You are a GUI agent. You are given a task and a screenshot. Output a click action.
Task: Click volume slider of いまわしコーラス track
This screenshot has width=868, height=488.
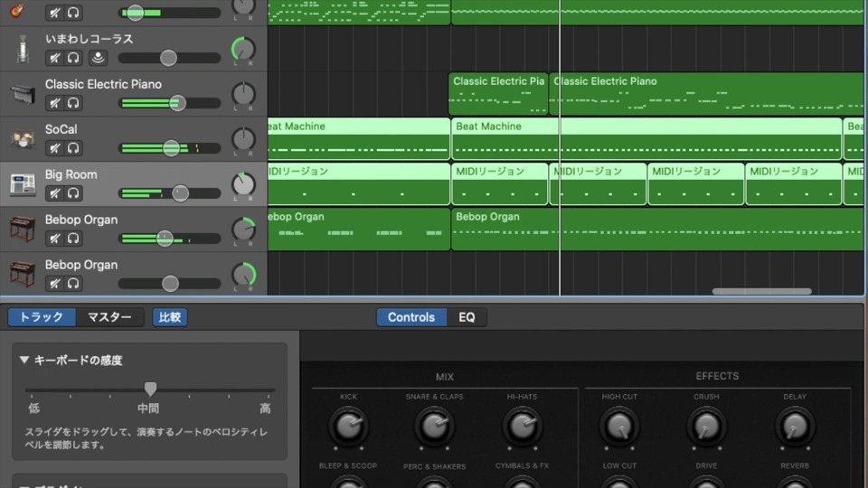[x=168, y=58]
